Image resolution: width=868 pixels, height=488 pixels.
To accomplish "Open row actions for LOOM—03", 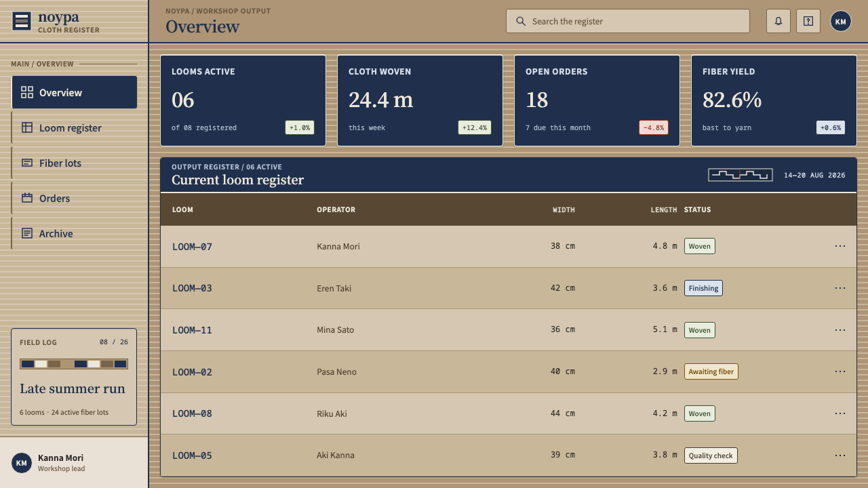I will 840,288.
